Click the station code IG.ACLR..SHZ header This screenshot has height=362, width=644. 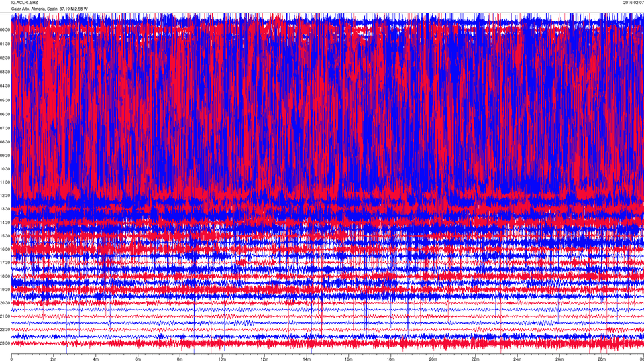(x=24, y=3)
